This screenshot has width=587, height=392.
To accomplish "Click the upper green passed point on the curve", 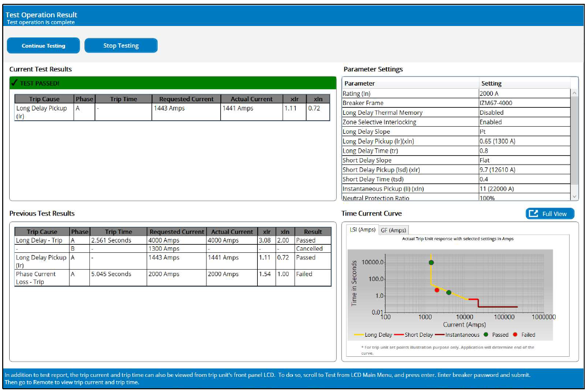I will [431, 263].
